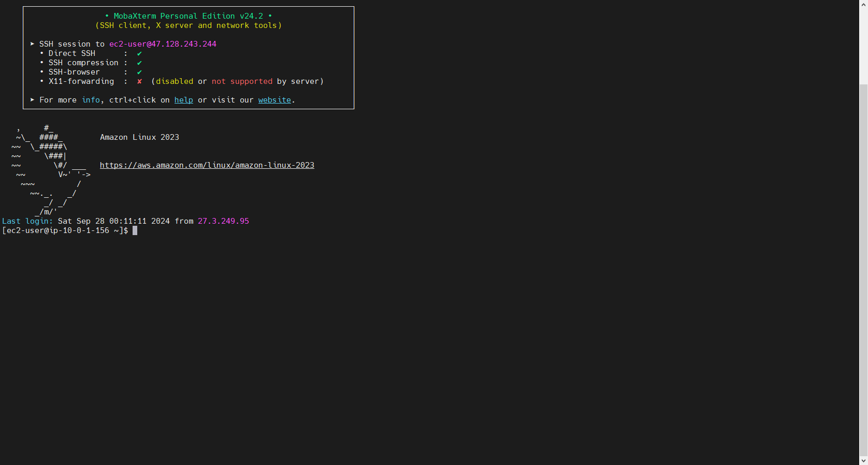
Task: Click the 'not supported' red text
Action: coord(242,81)
